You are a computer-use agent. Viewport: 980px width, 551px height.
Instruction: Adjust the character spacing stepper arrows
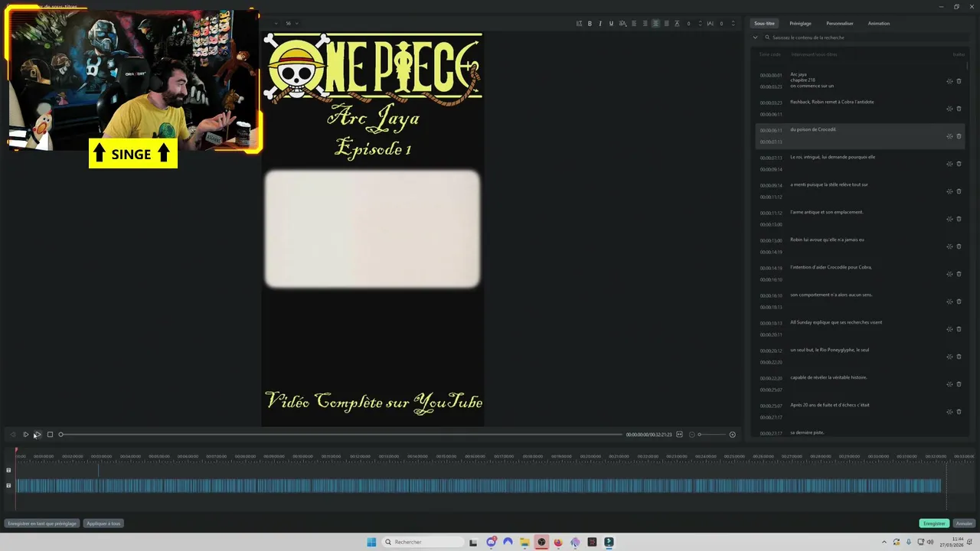tap(731, 24)
